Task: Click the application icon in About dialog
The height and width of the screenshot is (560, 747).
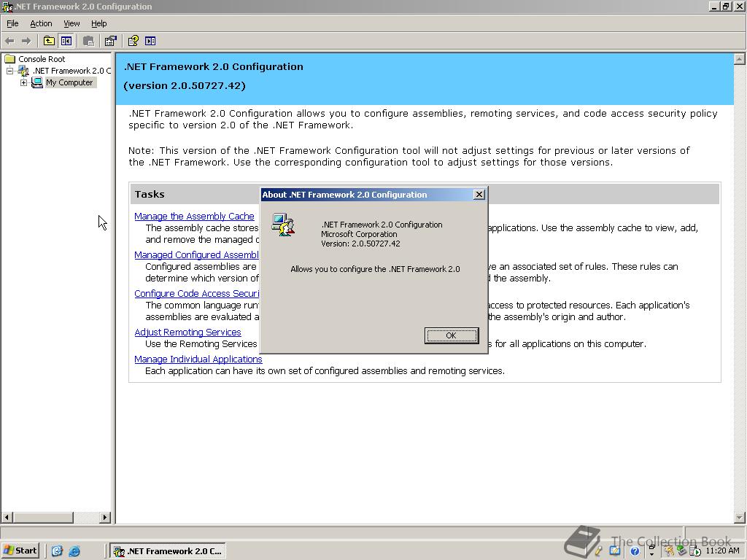Action: [x=283, y=225]
